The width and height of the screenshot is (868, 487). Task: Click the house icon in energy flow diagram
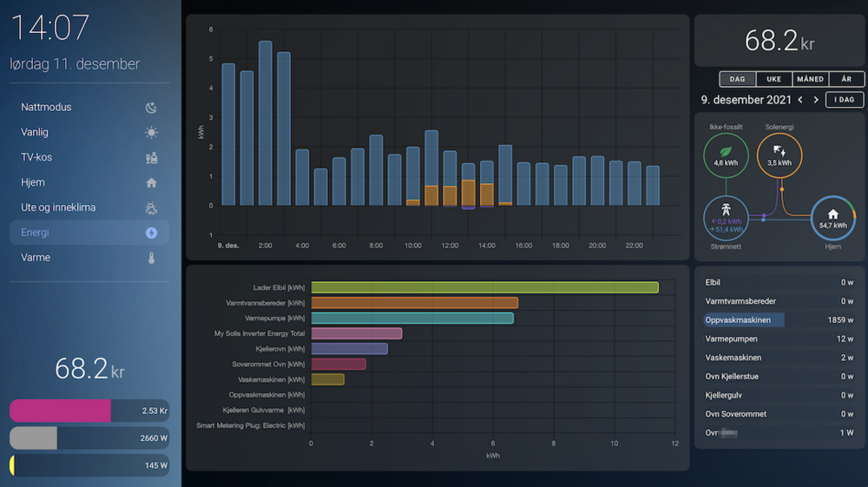click(x=833, y=214)
